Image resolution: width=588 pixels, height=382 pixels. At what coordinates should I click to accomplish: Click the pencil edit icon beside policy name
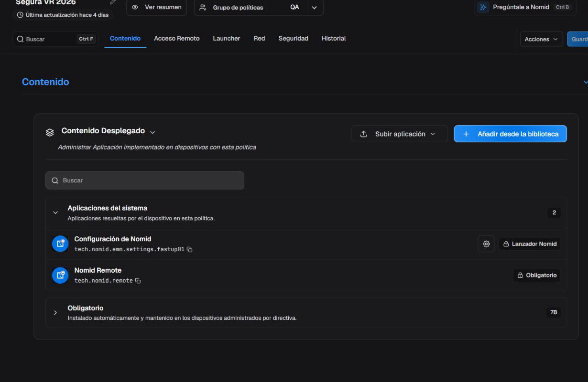coord(113,2)
